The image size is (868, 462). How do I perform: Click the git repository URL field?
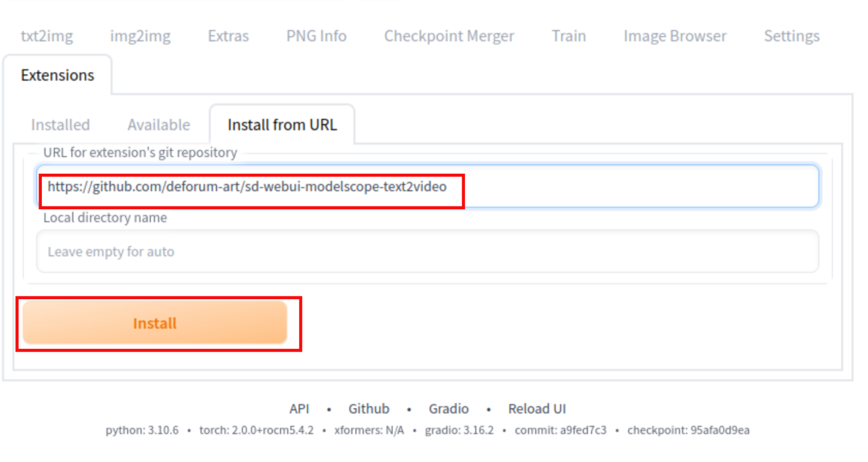click(429, 187)
